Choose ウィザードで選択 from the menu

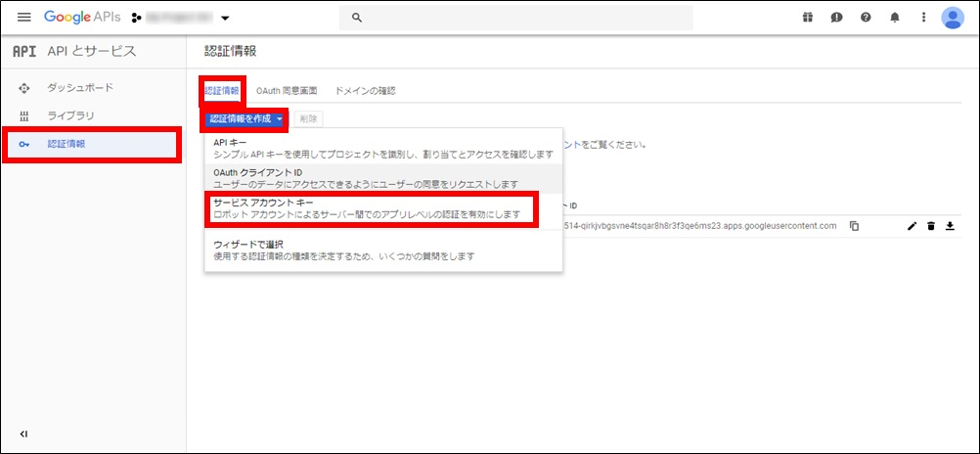tap(383, 250)
